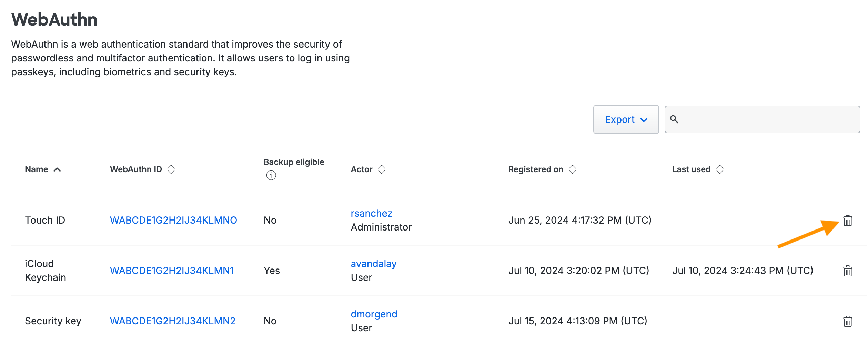Open WebAuthn ID WABCDE1G2H2IJ34KLMNO
868x352 pixels.
pyautogui.click(x=173, y=220)
